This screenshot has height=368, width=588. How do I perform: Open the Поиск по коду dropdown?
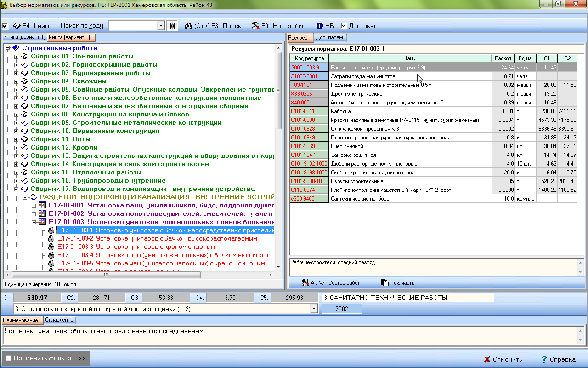[160, 26]
